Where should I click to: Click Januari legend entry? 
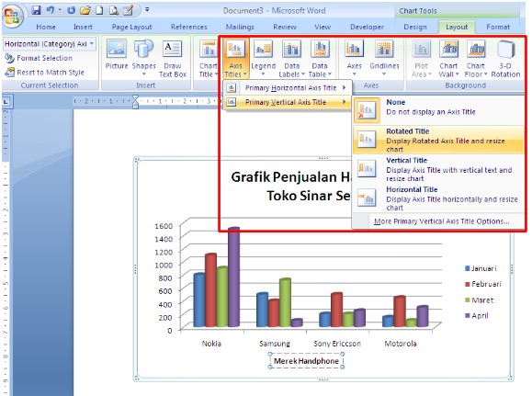[x=481, y=268]
